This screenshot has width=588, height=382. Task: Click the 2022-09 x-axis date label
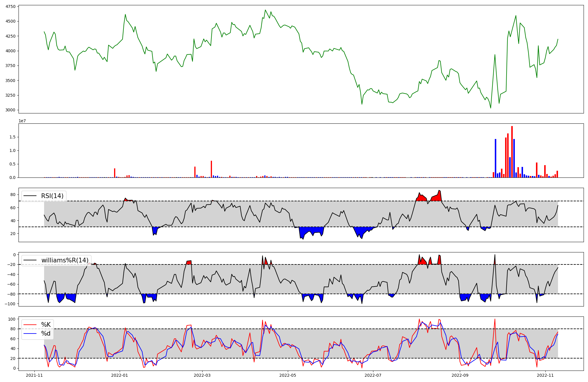(x=460, y=375)
